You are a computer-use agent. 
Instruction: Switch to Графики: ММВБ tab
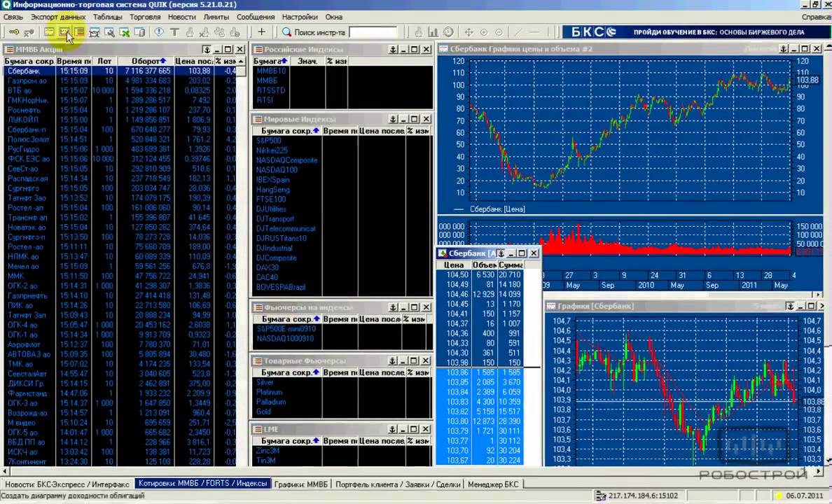coord(302,484)
